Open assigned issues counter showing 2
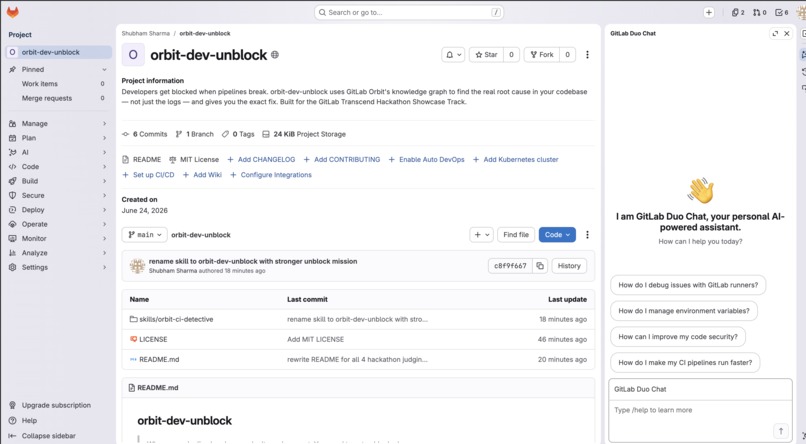806x444 pixels. 738,12
